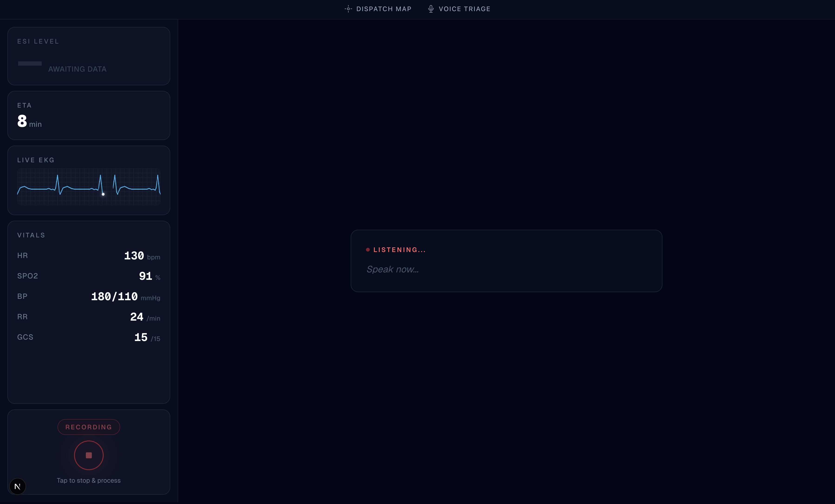Click the gray ESI level bar
Viewport: 835px width, 504px height.
click(x=30, y=63)
